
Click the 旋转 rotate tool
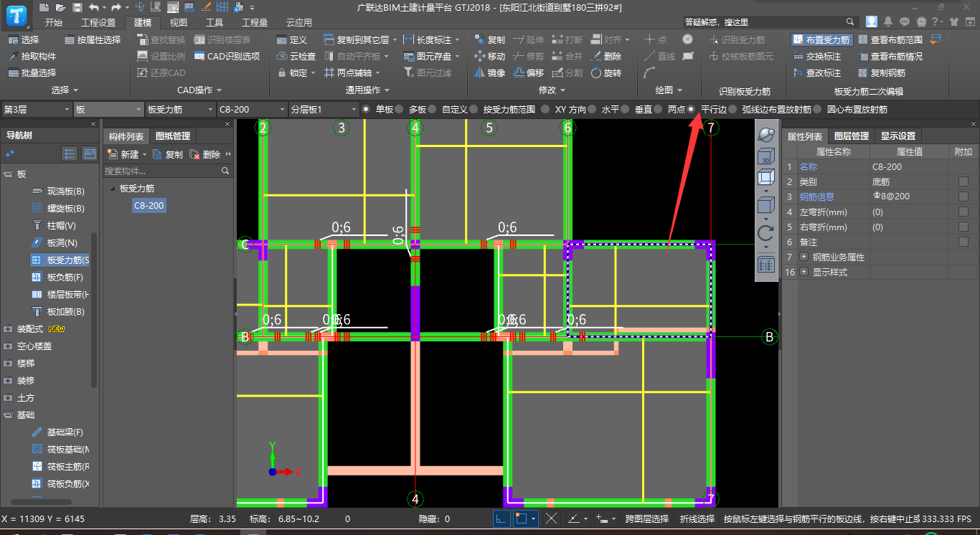606,73
